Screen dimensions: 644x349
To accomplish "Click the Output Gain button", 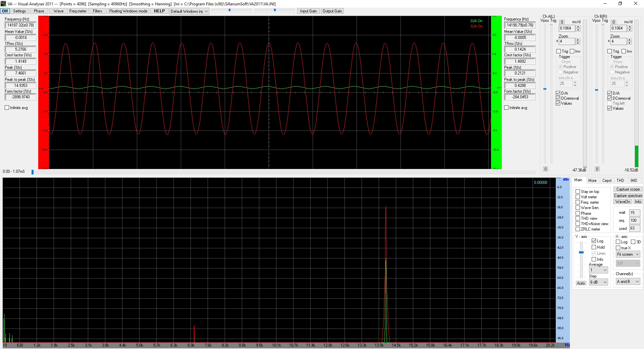I will click(332, 11).
